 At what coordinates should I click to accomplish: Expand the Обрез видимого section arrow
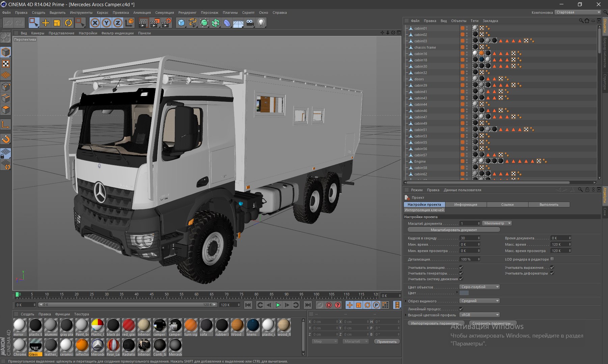[406, 301]
